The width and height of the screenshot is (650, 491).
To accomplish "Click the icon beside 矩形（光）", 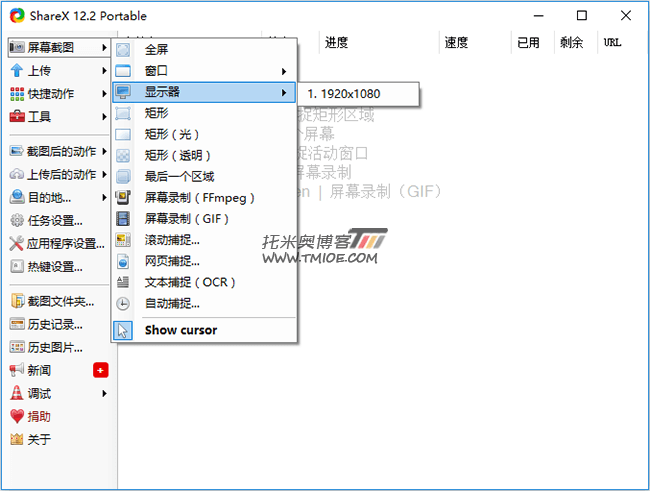I will click(x=123, y=134).
